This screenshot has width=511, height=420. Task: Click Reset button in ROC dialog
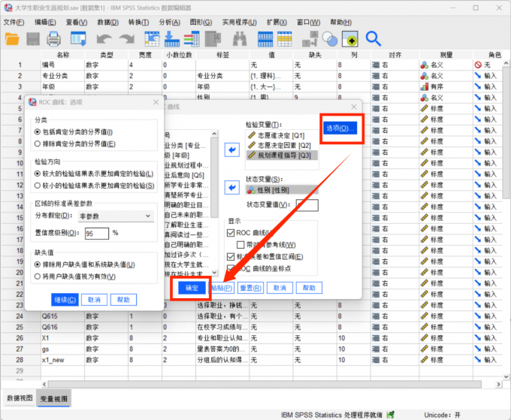pos(250,288)
